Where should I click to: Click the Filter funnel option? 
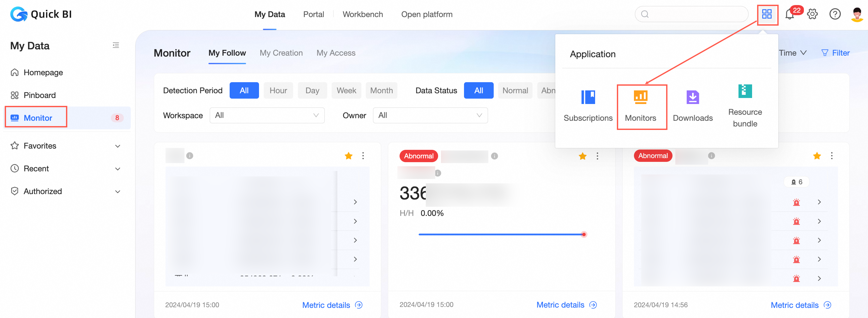(835, 53)
